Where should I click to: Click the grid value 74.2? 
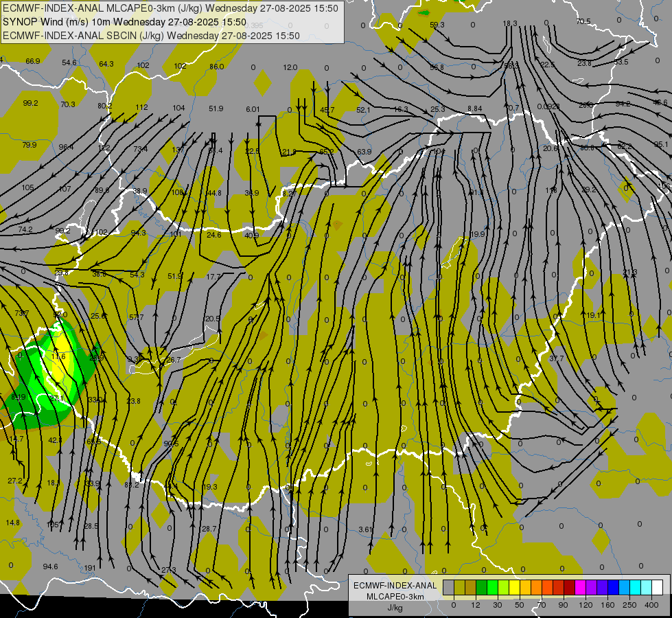tap(25, 229)
